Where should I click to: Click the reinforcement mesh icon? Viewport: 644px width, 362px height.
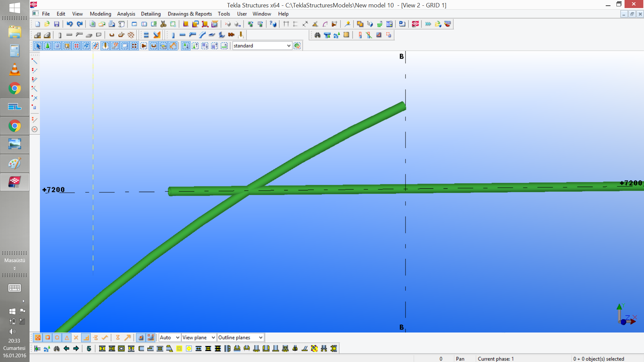point(131,35)
